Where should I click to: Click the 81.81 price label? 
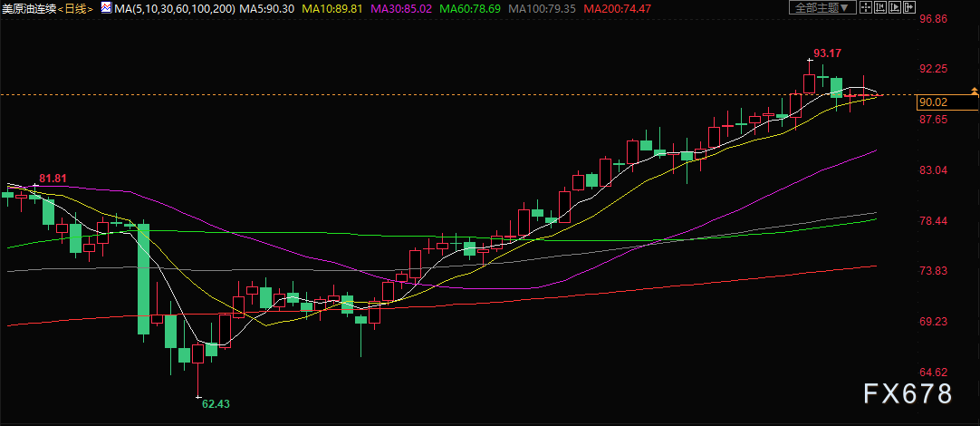click(x=53, y=179)
